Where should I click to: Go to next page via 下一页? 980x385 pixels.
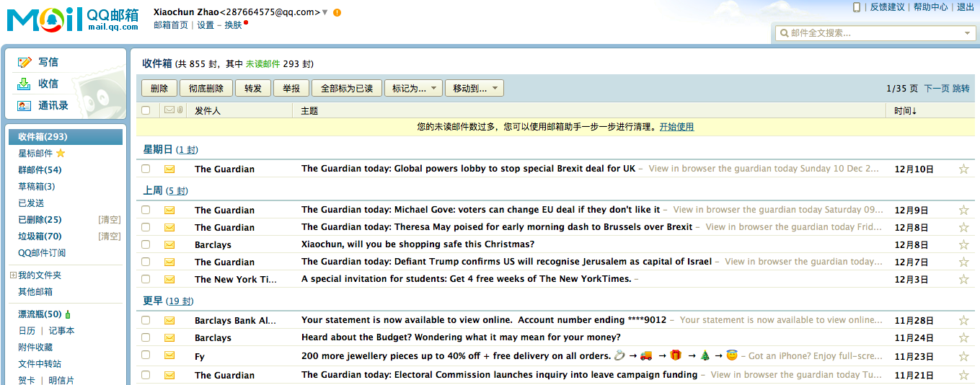click(937, 89)
